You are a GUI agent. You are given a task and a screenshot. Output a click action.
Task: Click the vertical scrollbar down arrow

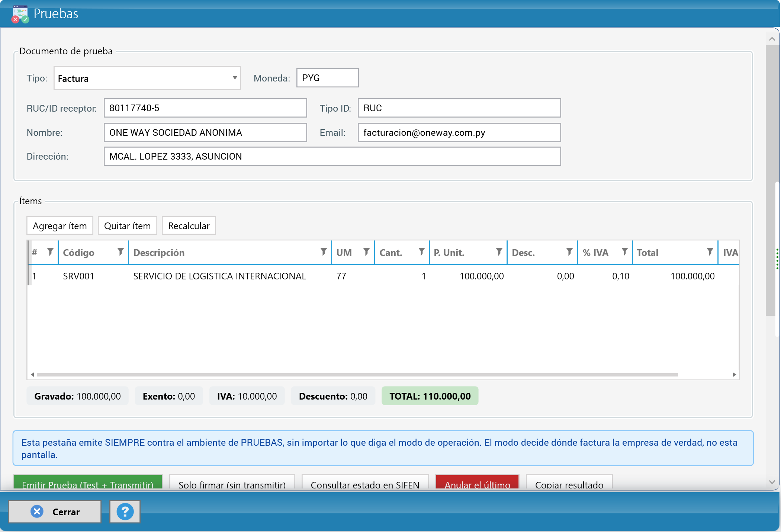pos(772,482)
